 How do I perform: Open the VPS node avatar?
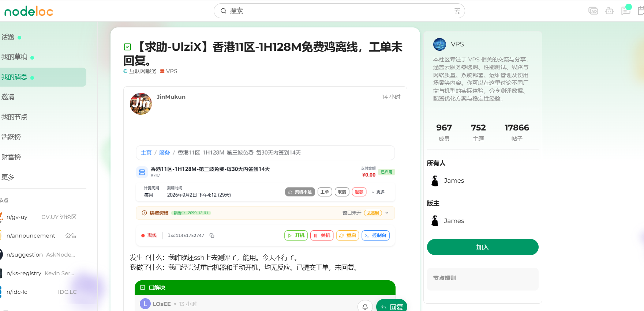click(x=439, y=44)
